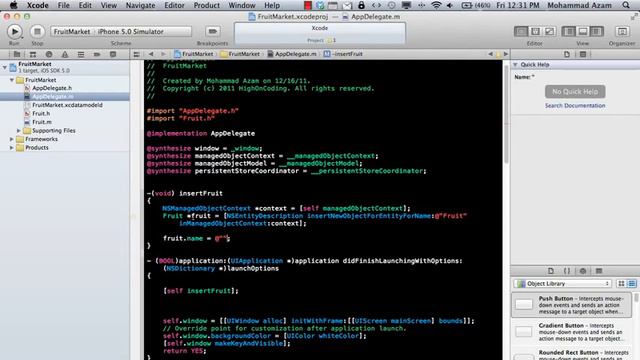Image resolution: width=640 pixels, height=360 pixels.
Task: Click FruitMarket project in jump bar
Action: click(x=193, y=54)
